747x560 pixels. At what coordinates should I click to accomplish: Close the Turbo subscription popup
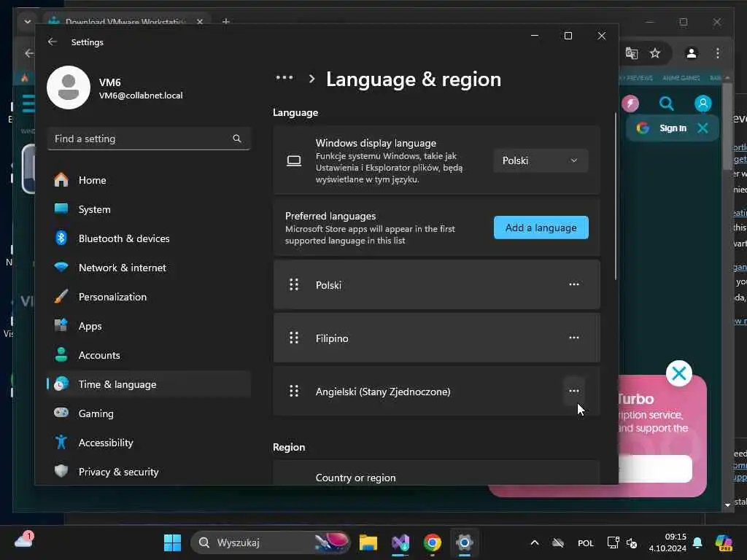[679, 373]
